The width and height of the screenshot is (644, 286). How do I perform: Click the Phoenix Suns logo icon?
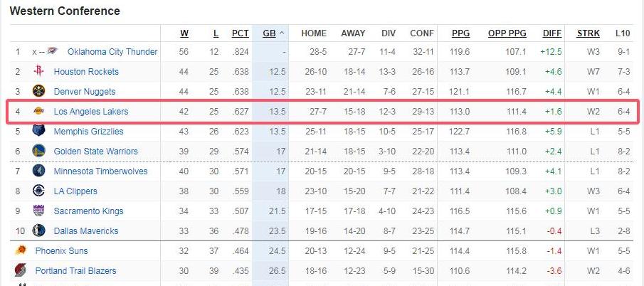click(21, 250)
